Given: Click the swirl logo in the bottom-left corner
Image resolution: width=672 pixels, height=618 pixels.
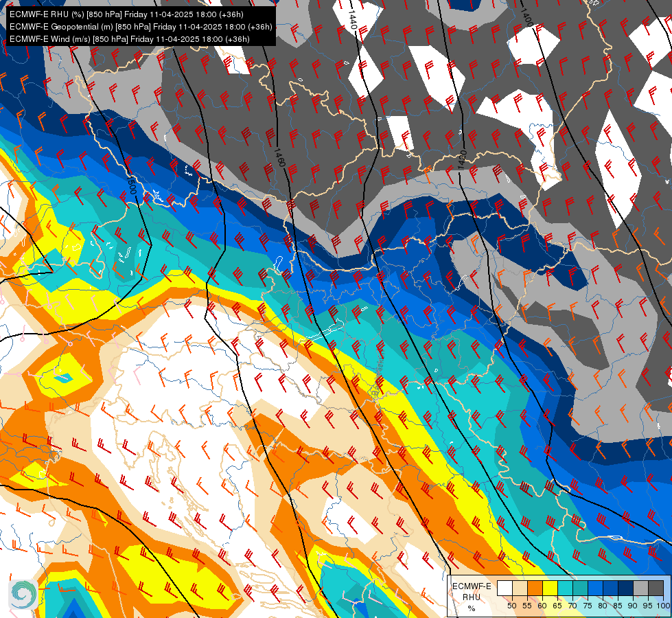Looking at the screenshot, I should tap(23, 595).
